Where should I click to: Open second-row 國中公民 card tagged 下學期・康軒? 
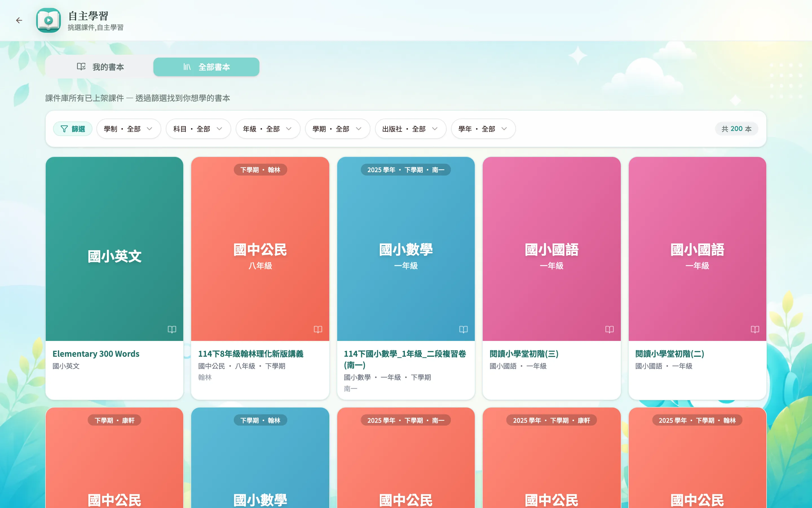coord(114,457)
